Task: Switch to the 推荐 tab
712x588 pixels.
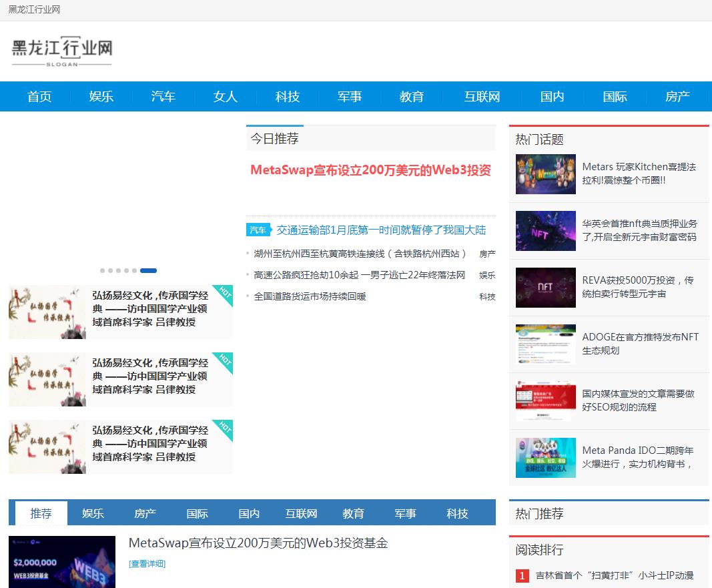Action: tap(41, 513)
